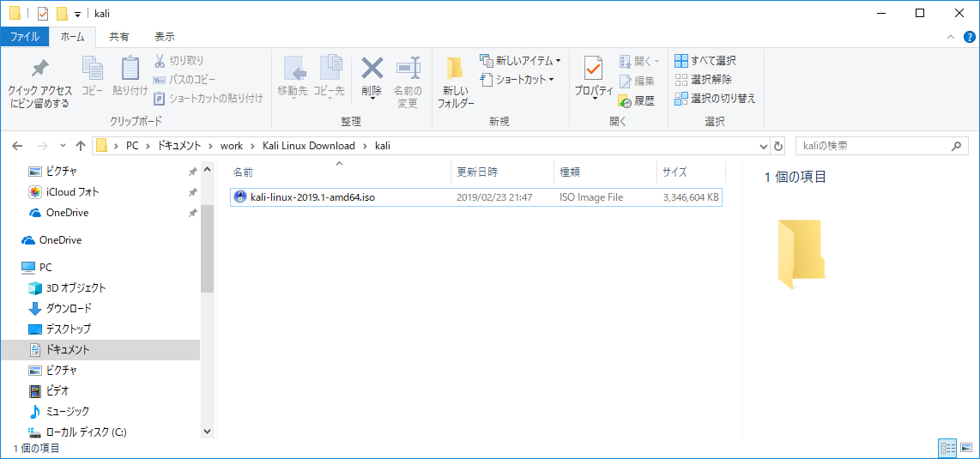This screenshot has width=980, height=459.
Task: Open the Recent locations dropdown arrow
Action: pyautogui.click(x=63, y=146)
